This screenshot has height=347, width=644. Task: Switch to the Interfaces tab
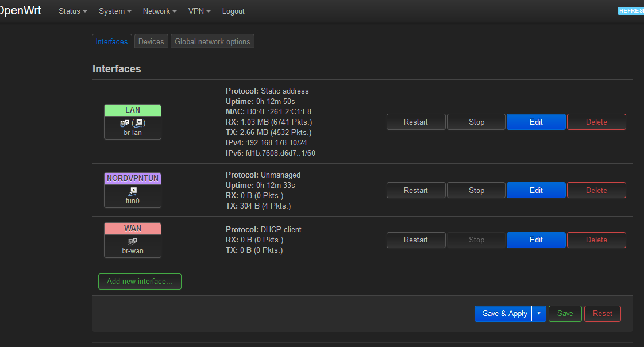click(111, 41)
